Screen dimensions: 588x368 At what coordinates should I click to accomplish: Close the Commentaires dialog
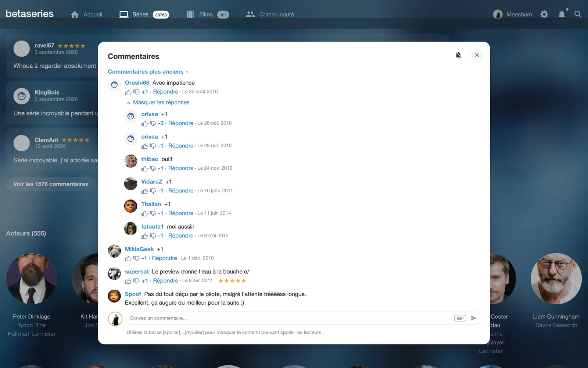[x=477, y=55]
